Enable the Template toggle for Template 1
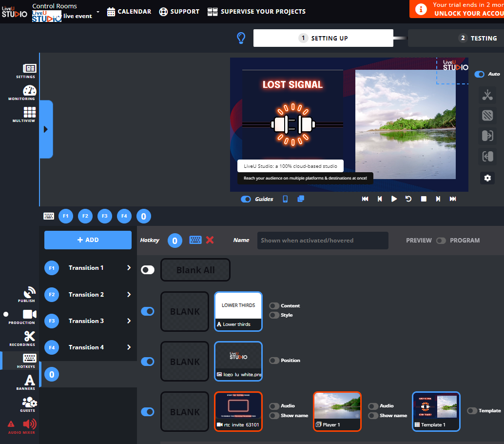 click(472, 410)
